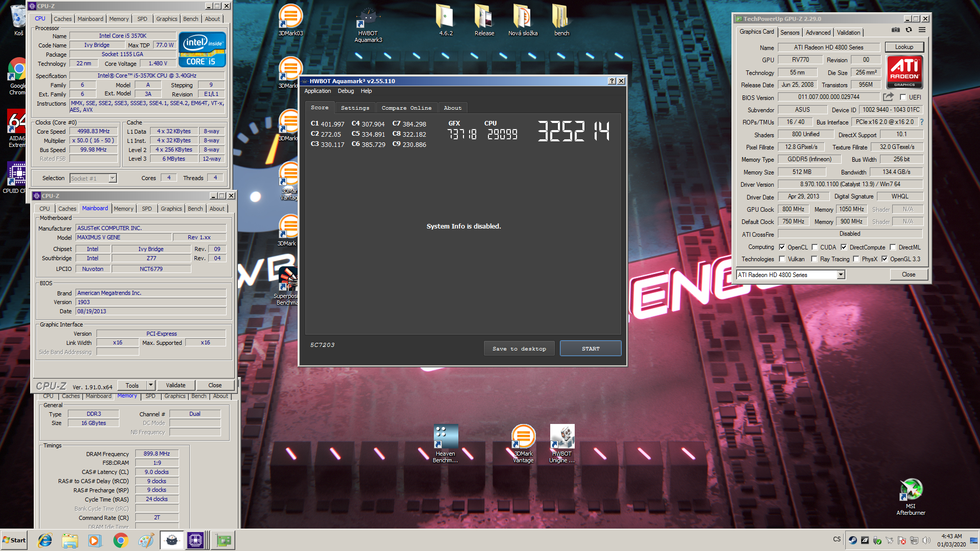Open the Help menu in Aquamark3

[366, 91]
